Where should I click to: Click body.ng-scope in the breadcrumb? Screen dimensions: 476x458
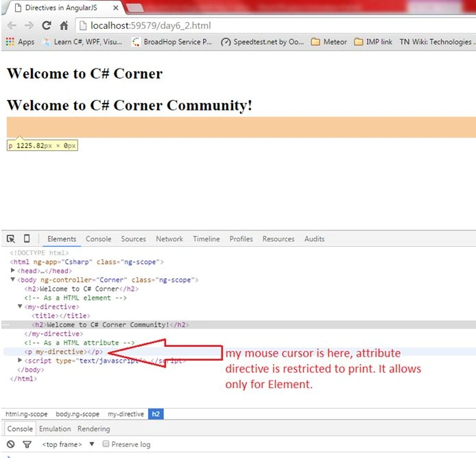point(78,414)
